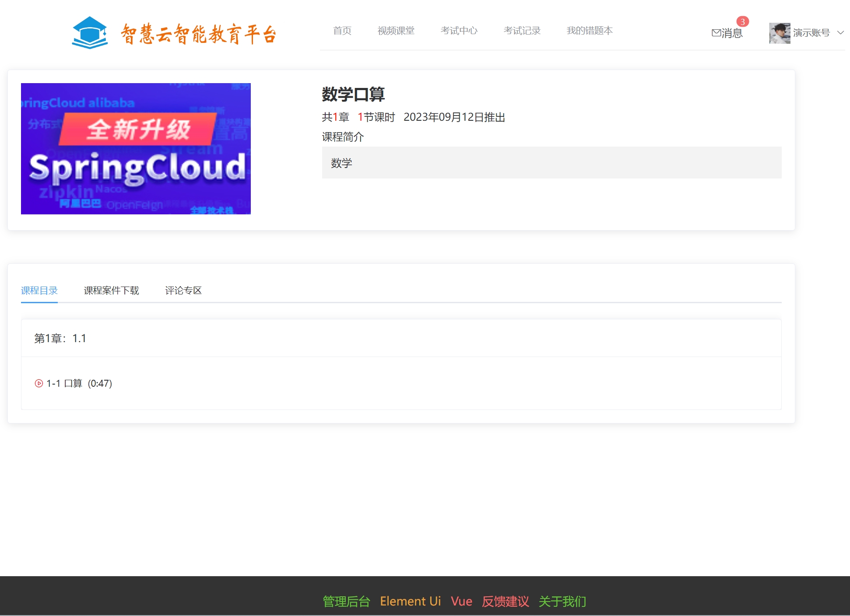Expand the account dropdown chevron
This screenshot has width=850, height=616.
[x=840, y=33]
